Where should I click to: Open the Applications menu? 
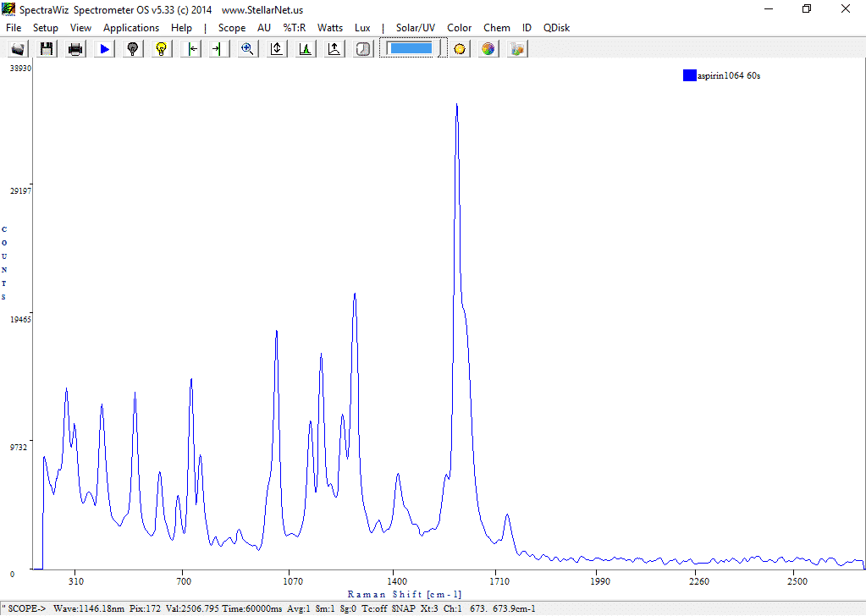131,28
